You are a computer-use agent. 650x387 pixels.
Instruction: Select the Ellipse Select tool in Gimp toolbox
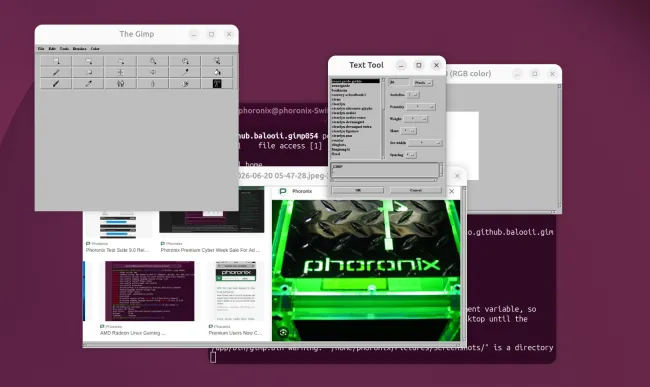(88, 61)
